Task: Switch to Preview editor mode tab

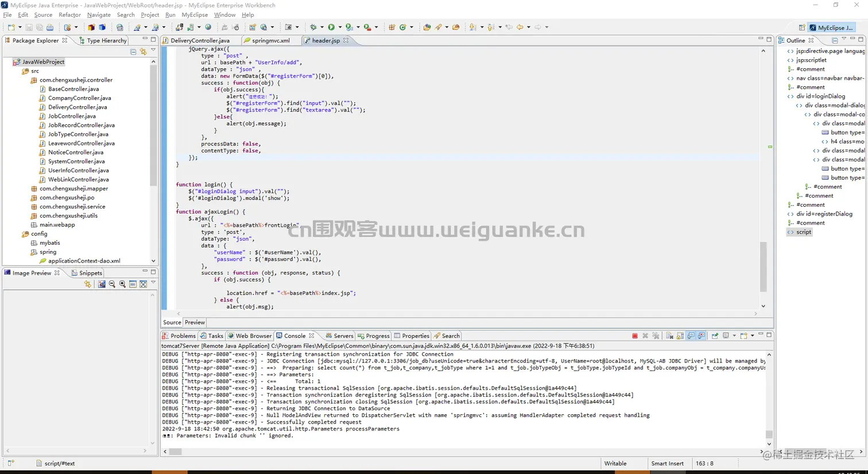Action: coord(195,322)
